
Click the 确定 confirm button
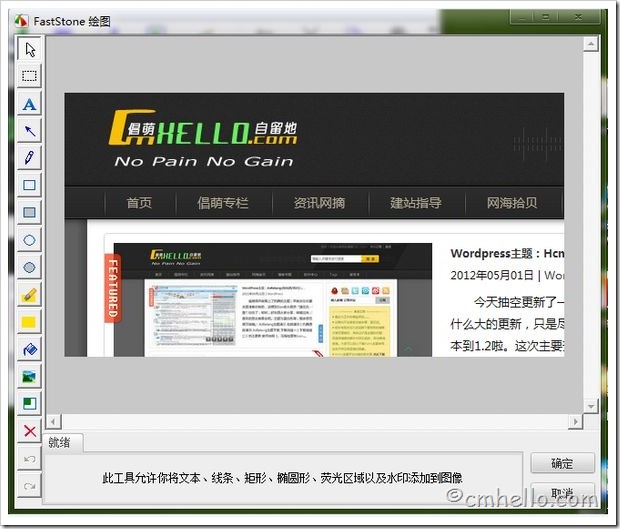[x=562, y=463]
